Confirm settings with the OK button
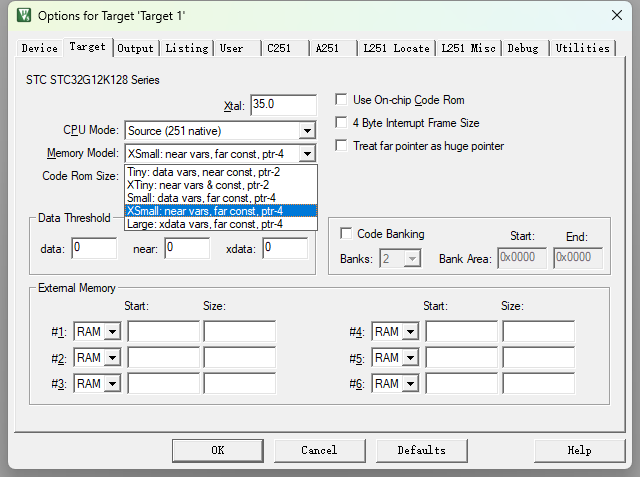This screenshot has height=477, width=640. [218, 450]
